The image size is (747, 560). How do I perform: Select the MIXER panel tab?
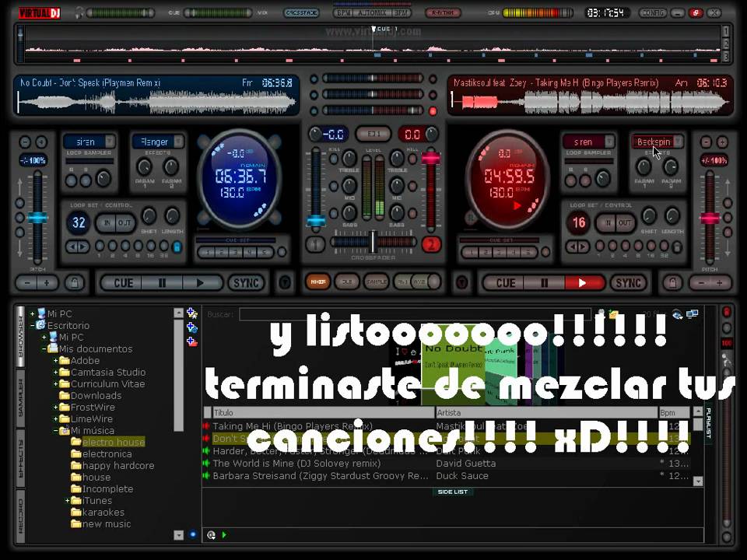point(317,282)
